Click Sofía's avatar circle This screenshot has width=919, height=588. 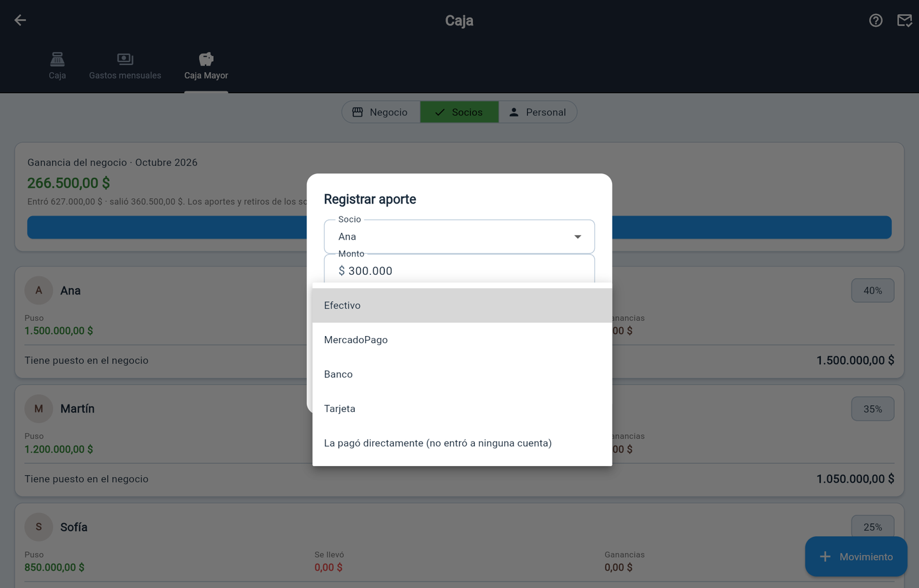tap(39, 527)
